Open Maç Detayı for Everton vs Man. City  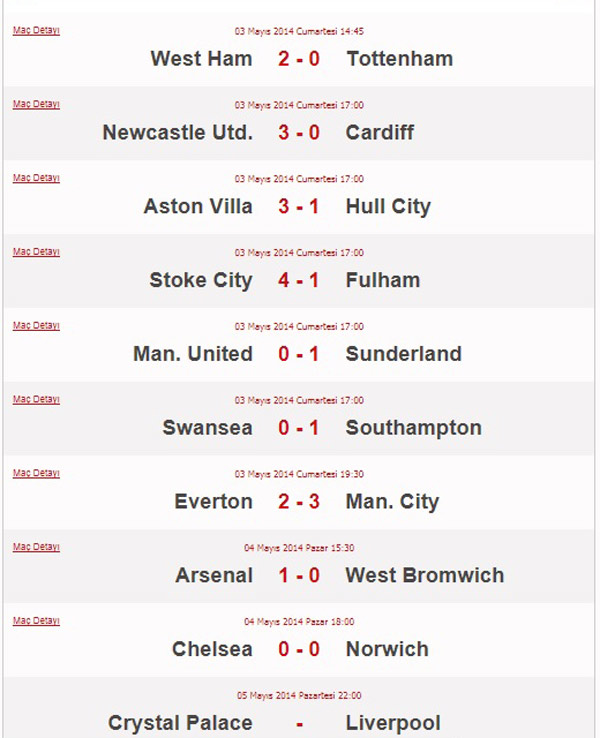[x=36, y=473]
